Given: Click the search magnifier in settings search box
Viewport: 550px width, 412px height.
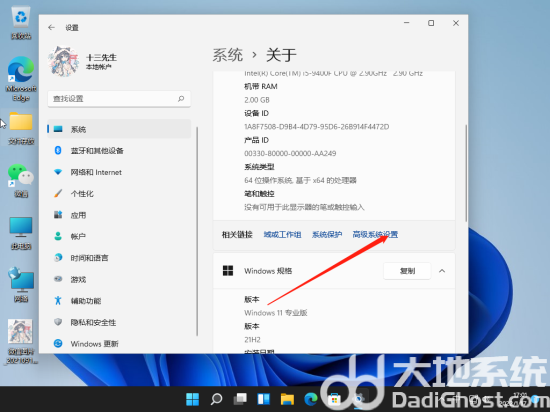Looking at the screenshot, I should (181, 99).
